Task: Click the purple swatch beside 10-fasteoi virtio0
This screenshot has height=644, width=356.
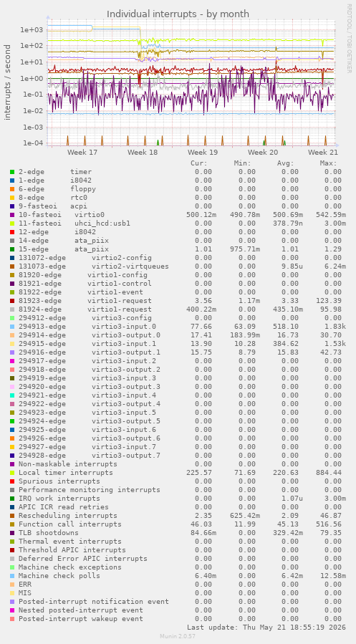Action: [x=12, y=215]
